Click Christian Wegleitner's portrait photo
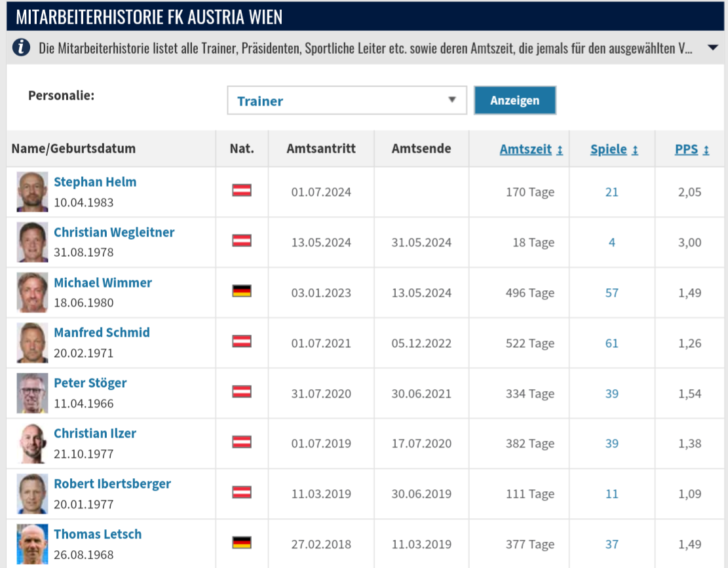 33,242
